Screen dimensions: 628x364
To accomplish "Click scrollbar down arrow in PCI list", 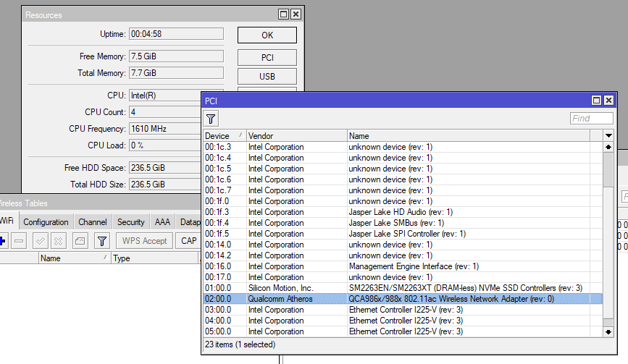I will click(608, 331).
